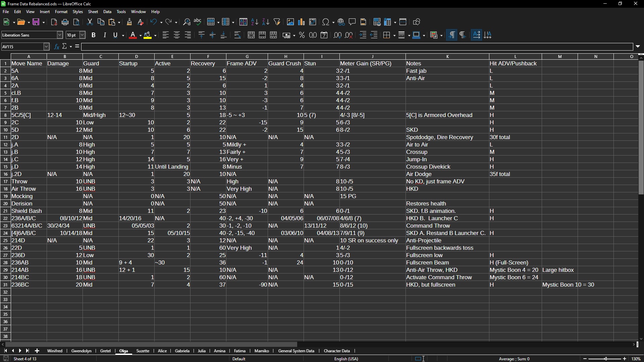The width and height of the screenshot is (644, 362).
Task: Toggle underline formatting
Action: [116, 35]
